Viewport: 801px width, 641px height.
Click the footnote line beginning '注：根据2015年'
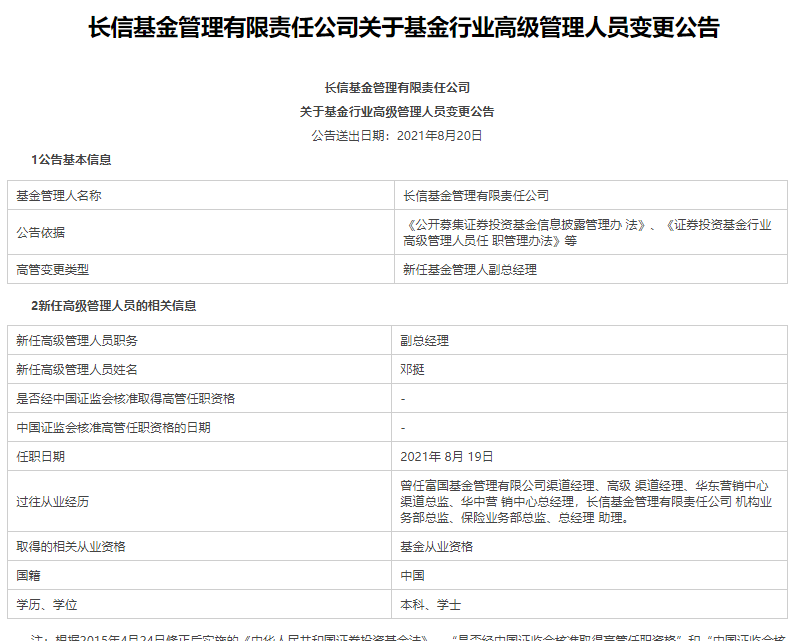408,637
